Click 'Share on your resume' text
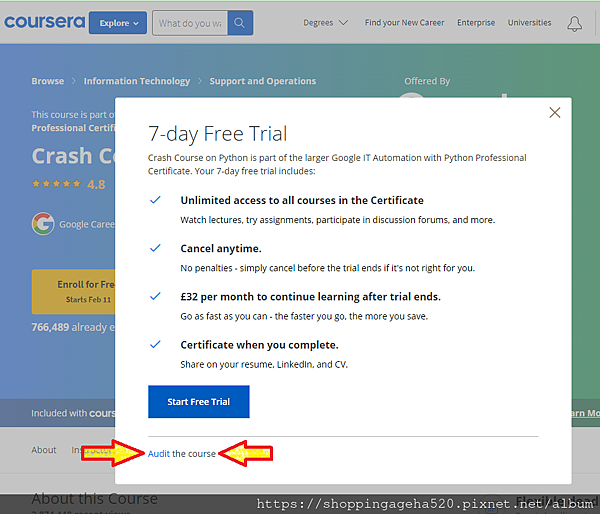Image resolution: width=600 pixels, height=514 pixels. point(264,364)
